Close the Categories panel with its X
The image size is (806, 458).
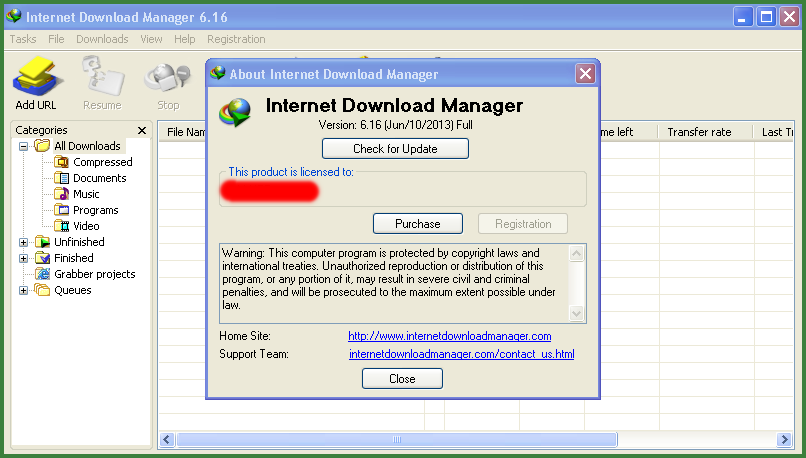point(142,131)
